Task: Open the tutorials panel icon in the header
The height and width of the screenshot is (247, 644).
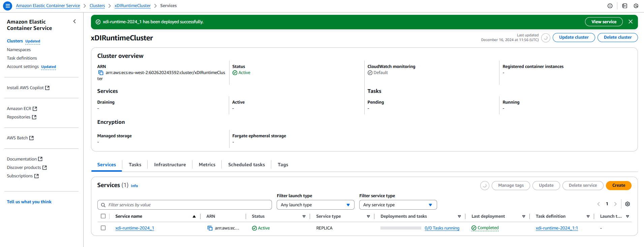Action: (624, 6)
